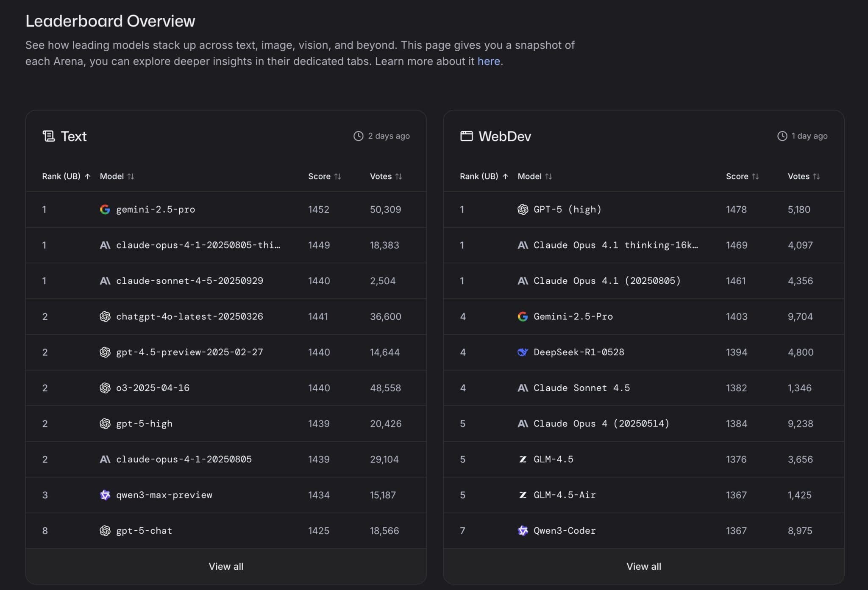Select the Qwen icon next to qwen3-max-preview
Image resolution: width=868 pixels, height=590 pixels.
coord(105,495)
